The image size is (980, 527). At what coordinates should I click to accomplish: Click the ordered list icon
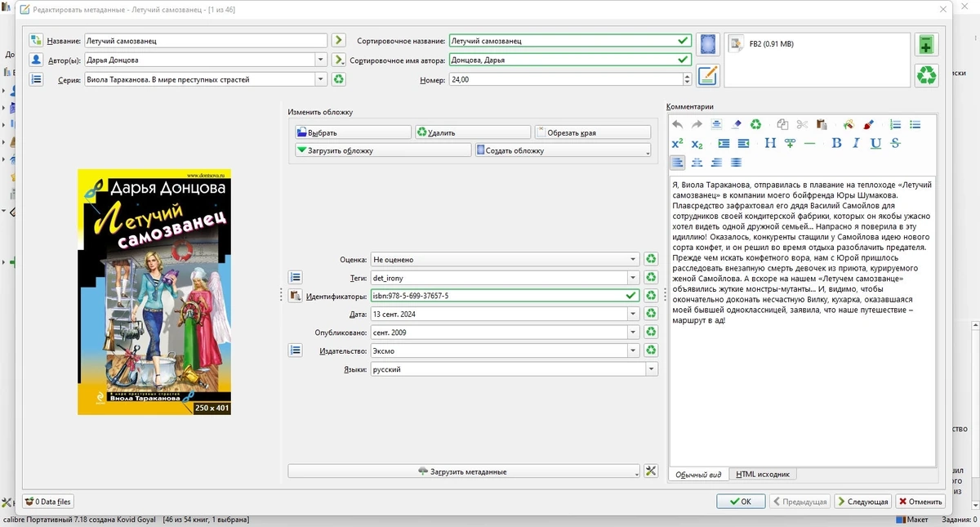click(x=895, y=124)
